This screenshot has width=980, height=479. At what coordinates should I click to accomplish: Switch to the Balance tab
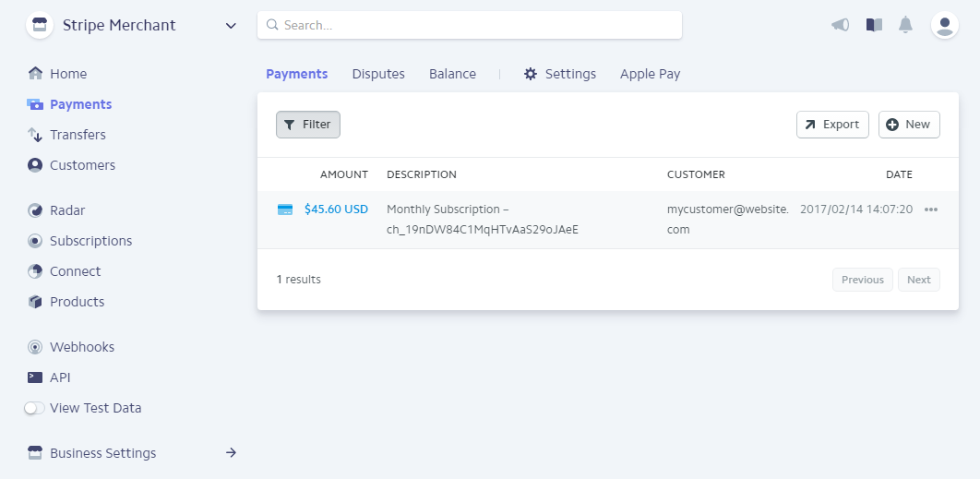tap(452, 74)
